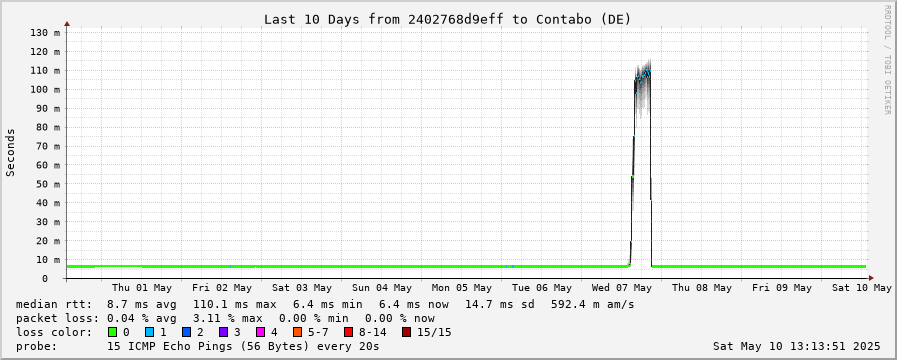897x360 pixels.
Task: Click the green loss color swatch for 0
Action: point(111,332)
